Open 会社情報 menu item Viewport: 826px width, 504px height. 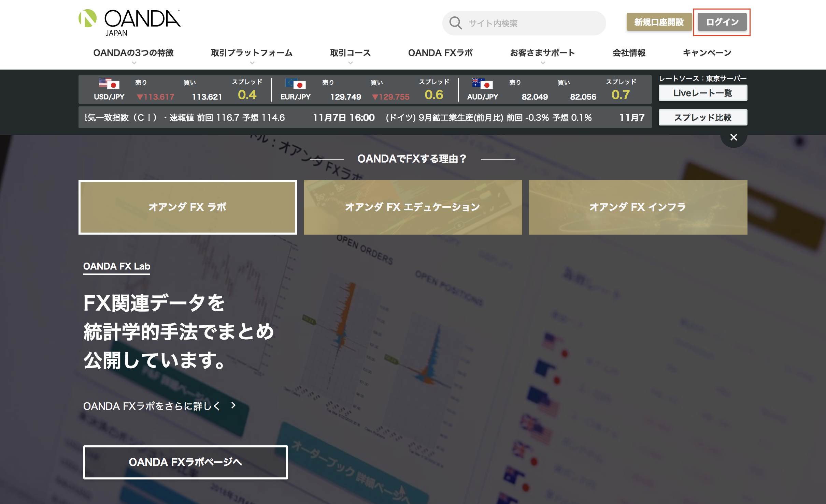pyautogui.click(x=629, y=53)
